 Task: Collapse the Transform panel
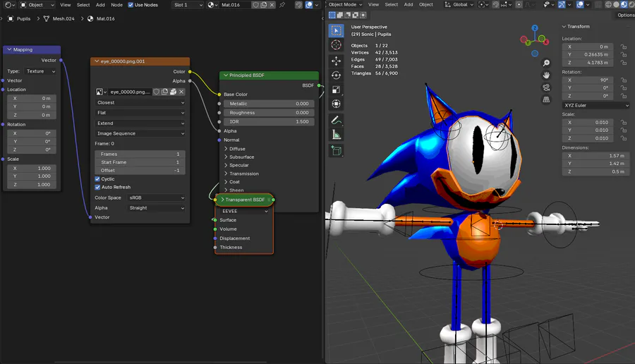(x=564, y=26)
